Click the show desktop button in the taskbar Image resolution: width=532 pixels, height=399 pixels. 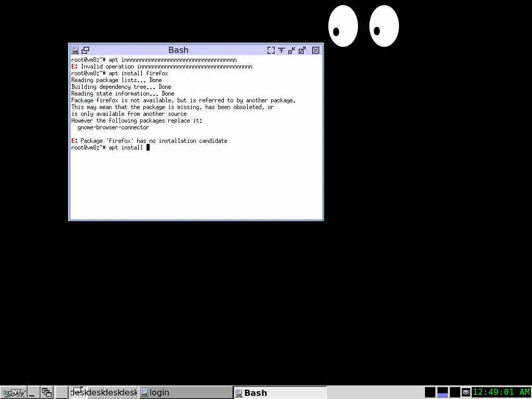coord(33,393)
